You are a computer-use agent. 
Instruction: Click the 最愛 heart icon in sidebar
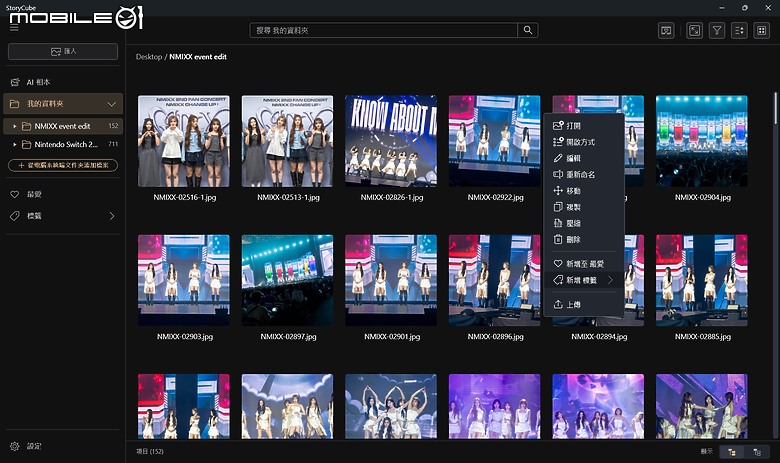point(15,194)
